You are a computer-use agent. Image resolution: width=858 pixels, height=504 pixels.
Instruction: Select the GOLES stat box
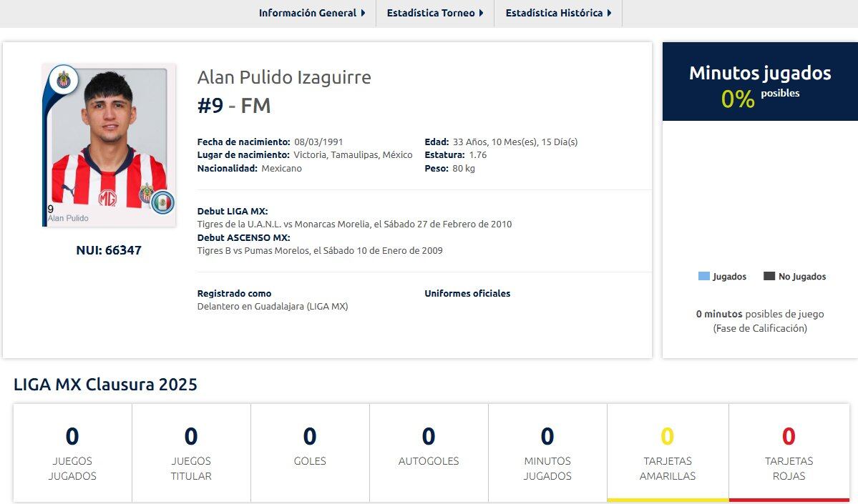[309, 452]
